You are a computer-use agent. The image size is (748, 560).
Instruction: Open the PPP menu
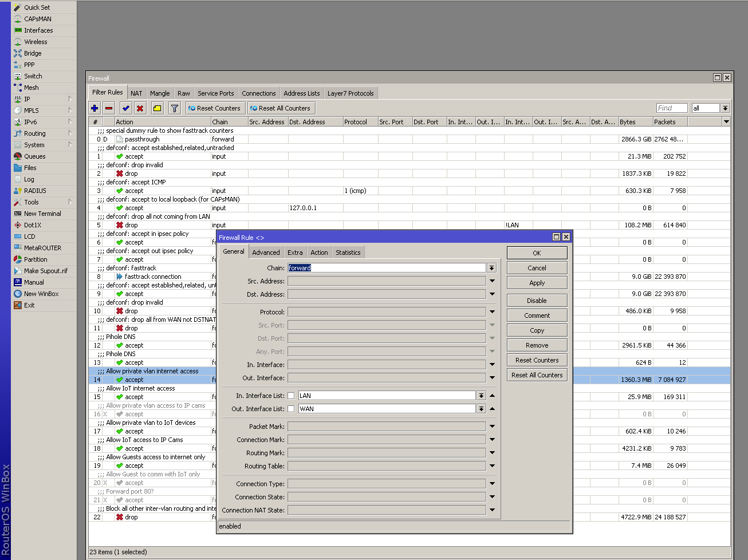(29, 65)
